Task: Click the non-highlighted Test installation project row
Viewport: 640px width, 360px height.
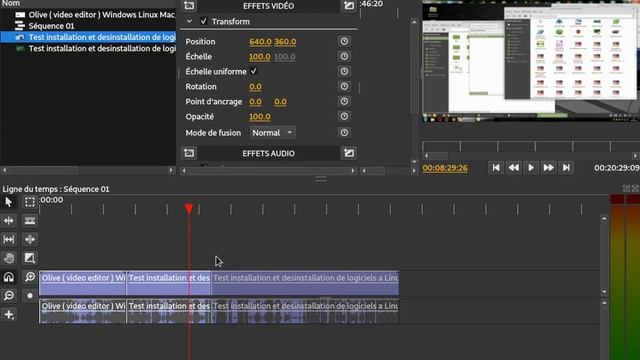Action: [88, 48]
